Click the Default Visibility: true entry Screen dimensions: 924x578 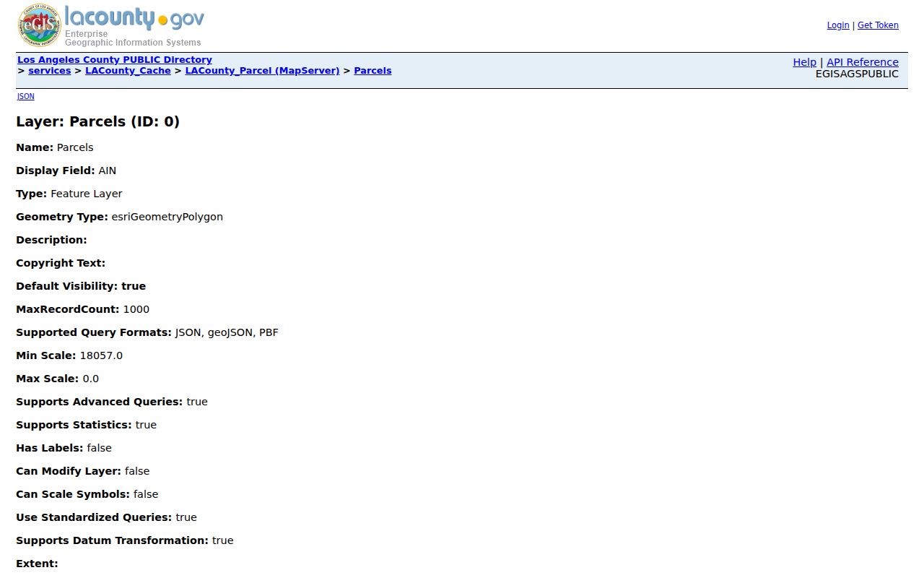pyautogui.click(x=81, y=286)
